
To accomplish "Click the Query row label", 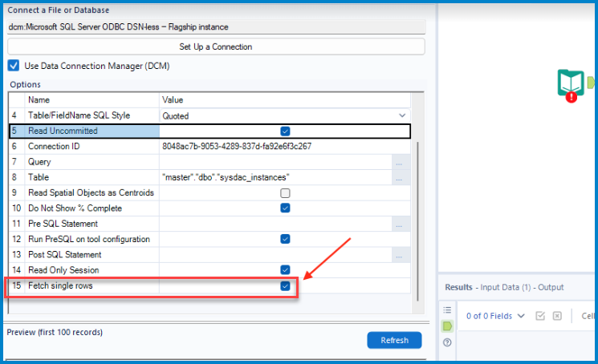I will point(39,162).
